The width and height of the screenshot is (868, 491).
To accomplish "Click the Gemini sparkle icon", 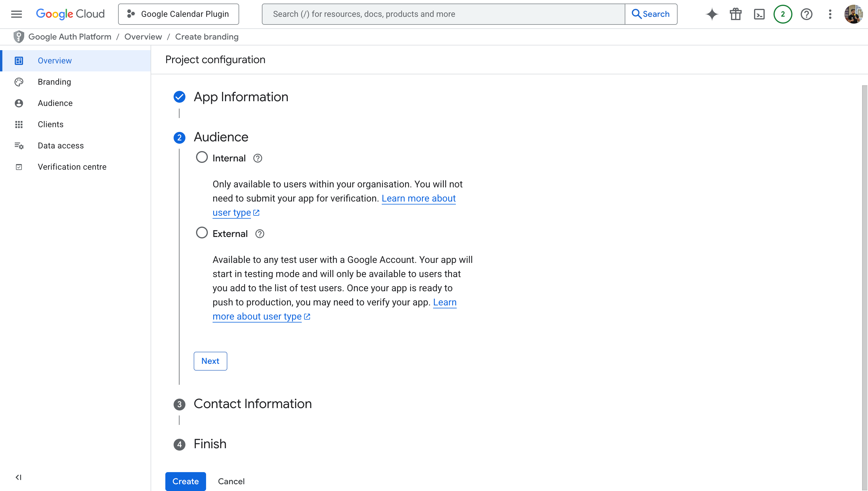I will (712, 14).
